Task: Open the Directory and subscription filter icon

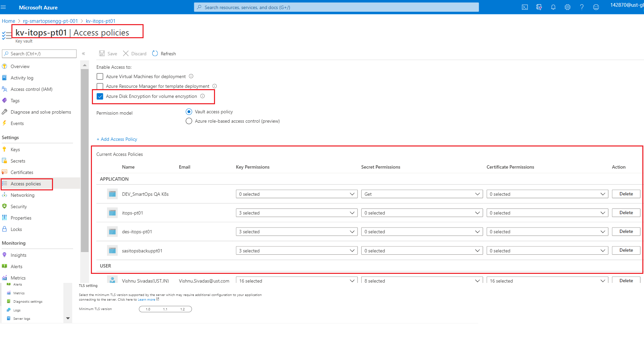Action: click(x=539, y=7)
